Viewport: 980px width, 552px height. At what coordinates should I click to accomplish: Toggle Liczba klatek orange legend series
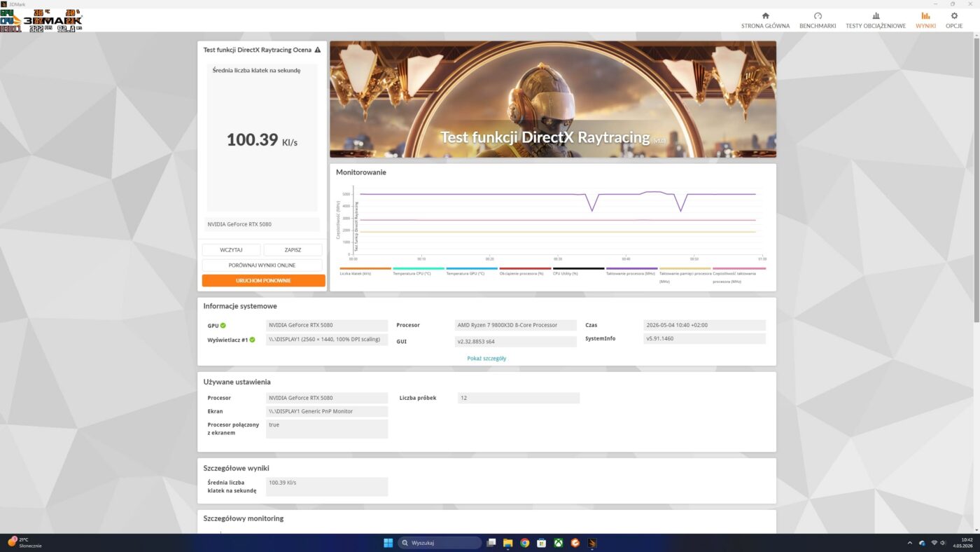click(x=365, y=268)
